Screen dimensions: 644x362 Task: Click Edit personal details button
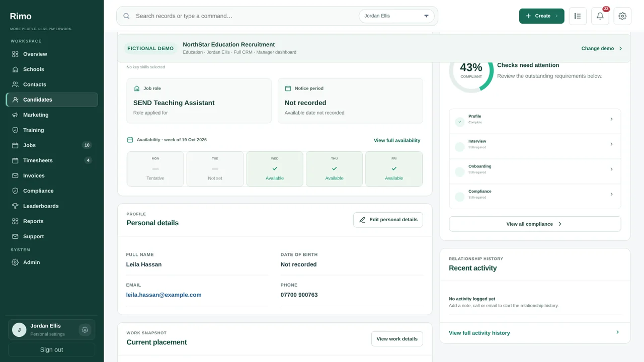(388, 220)
